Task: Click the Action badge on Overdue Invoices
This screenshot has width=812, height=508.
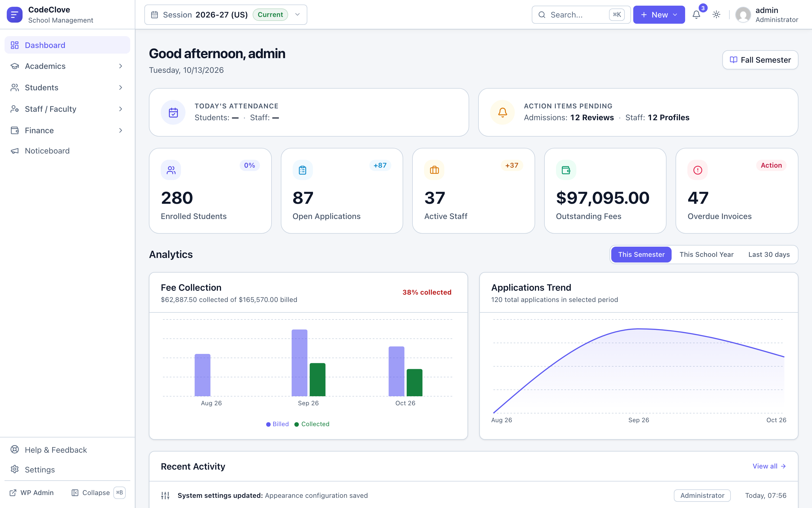Action: point(771,165)
